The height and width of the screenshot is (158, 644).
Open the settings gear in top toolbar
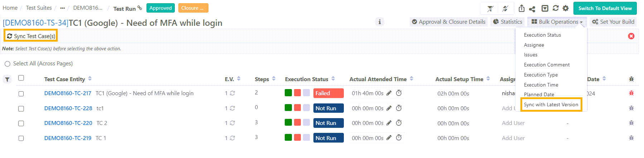click(566, 8)
